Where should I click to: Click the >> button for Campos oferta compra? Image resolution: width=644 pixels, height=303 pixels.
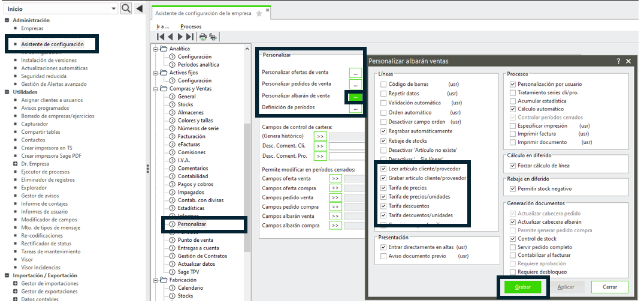coord(335,188)
